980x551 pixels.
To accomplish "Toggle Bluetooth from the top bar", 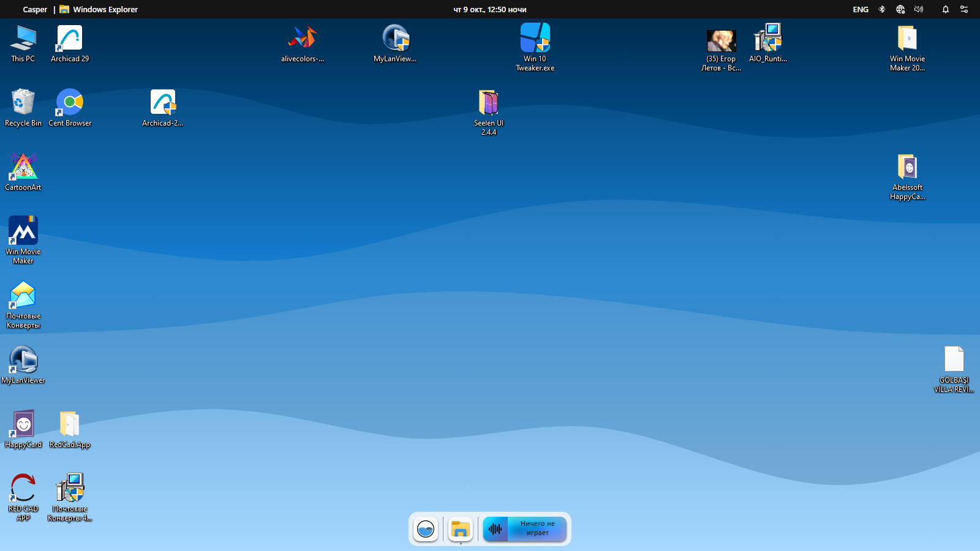I will pyautogui.click(x=882, y=9).
